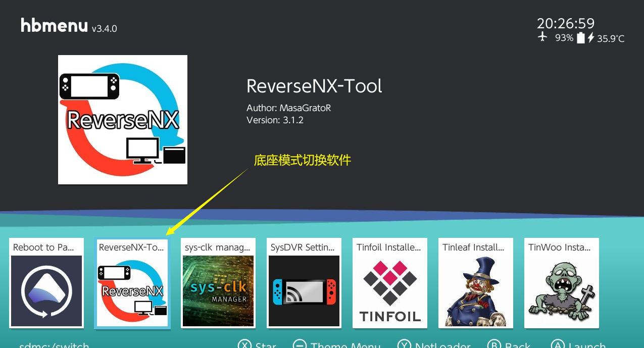Select the ReverseNX-Tool app tile

click(x=132, y=283)
